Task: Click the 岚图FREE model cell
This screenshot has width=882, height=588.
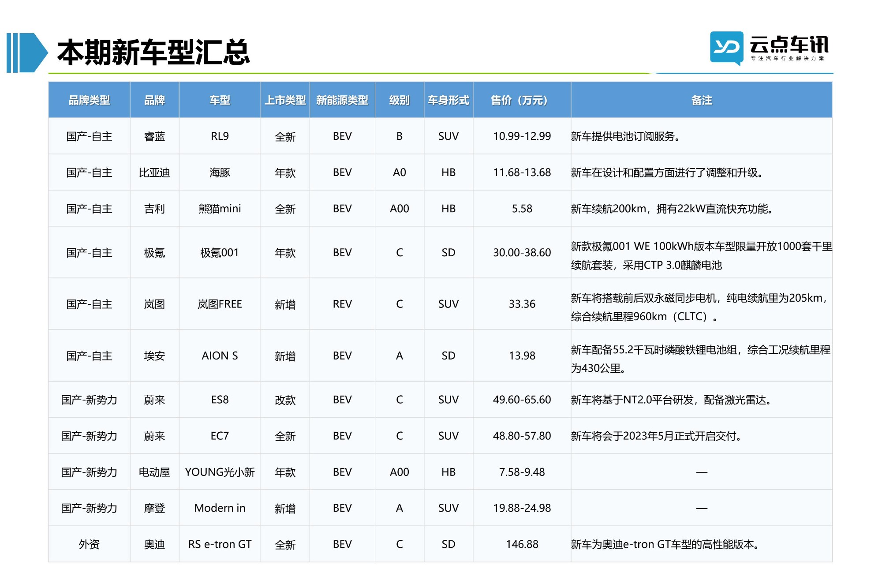Action: click(x=220, y=304)
